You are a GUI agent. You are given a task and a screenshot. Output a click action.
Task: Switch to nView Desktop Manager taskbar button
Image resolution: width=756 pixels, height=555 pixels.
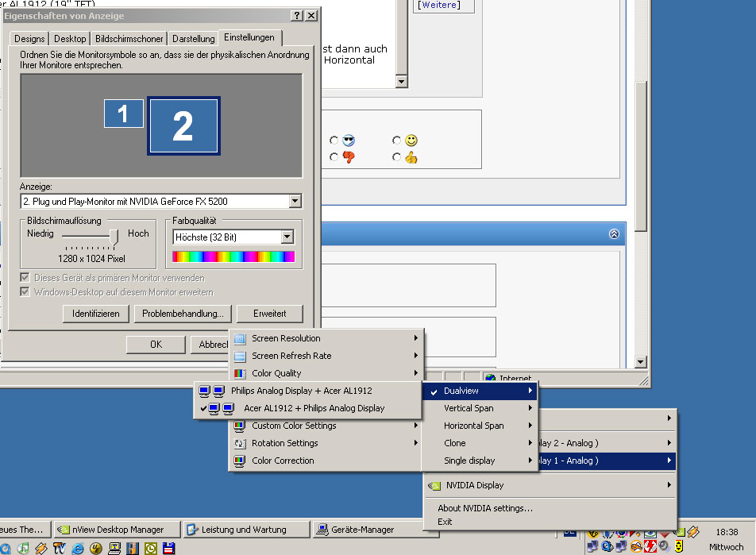[x=118, y=530]
